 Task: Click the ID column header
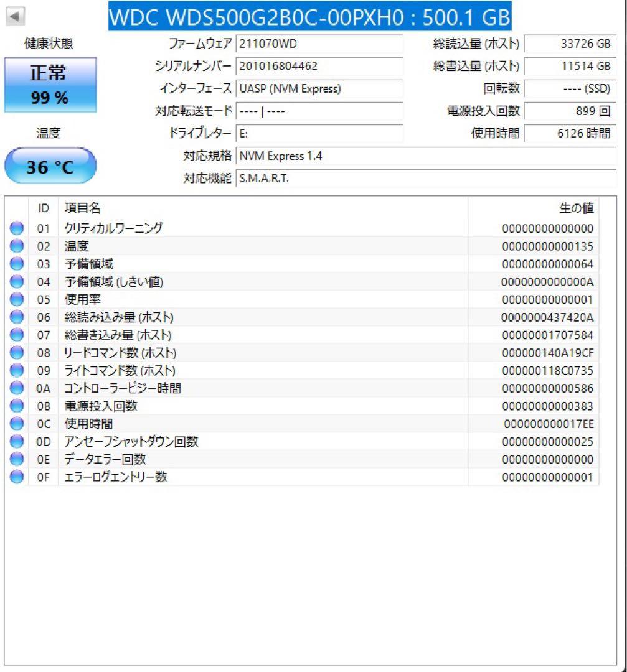coord(44,208)
